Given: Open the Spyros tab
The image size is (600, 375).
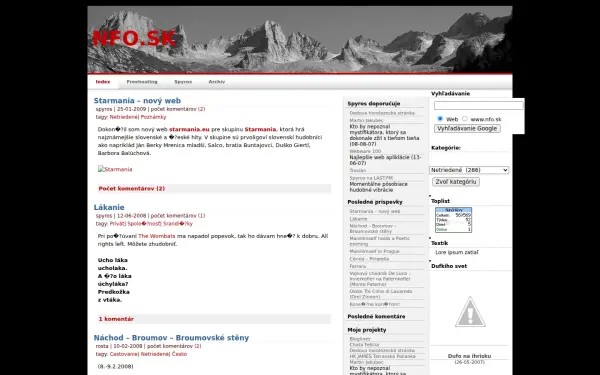Looking at the screenshot, I should (183, 82).
